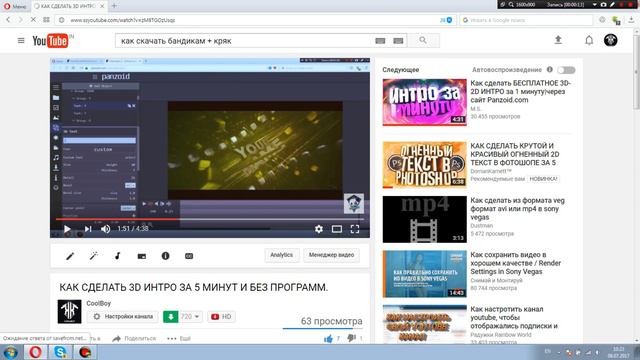This screenshot has height=360, width=640.
Task: Open the CoolBoy channel avatar
Action: click(x=69, y=311)
